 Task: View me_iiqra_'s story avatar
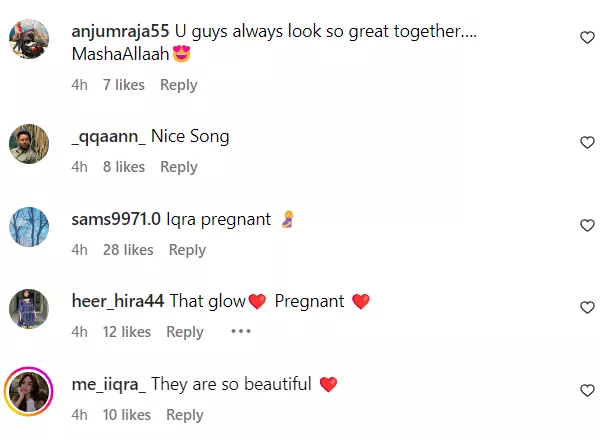[29, 391]
